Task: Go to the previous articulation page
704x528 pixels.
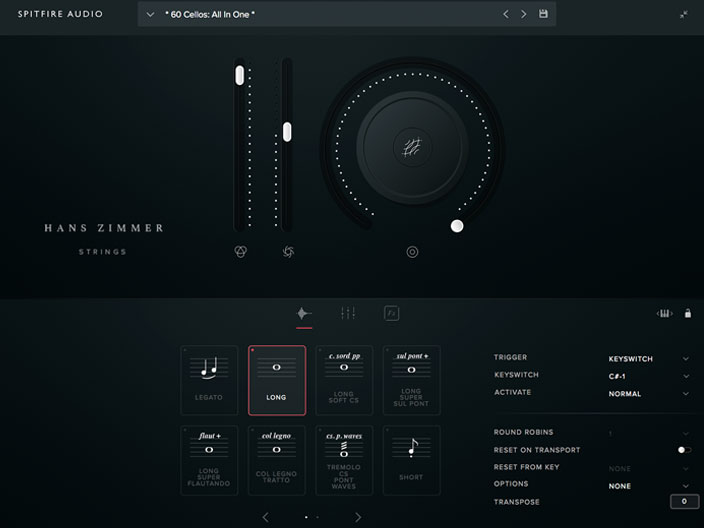Action: [x=266, y=517]
